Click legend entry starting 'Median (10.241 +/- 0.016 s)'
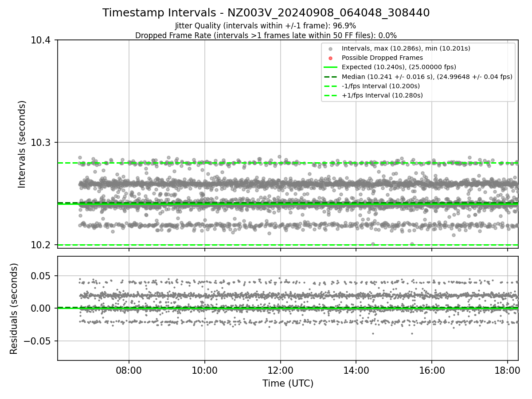This screenshot has height=399, width=532. pyautogui.click(x=427, y=77)
